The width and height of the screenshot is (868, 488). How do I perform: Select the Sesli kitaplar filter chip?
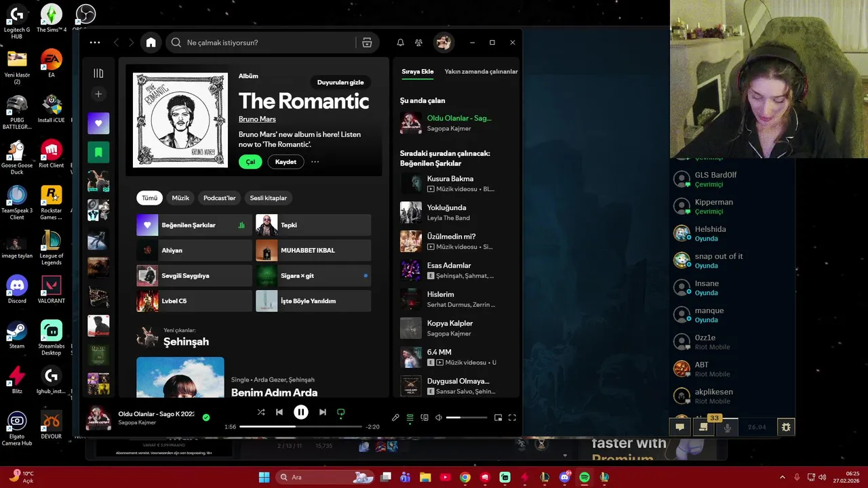269,198
